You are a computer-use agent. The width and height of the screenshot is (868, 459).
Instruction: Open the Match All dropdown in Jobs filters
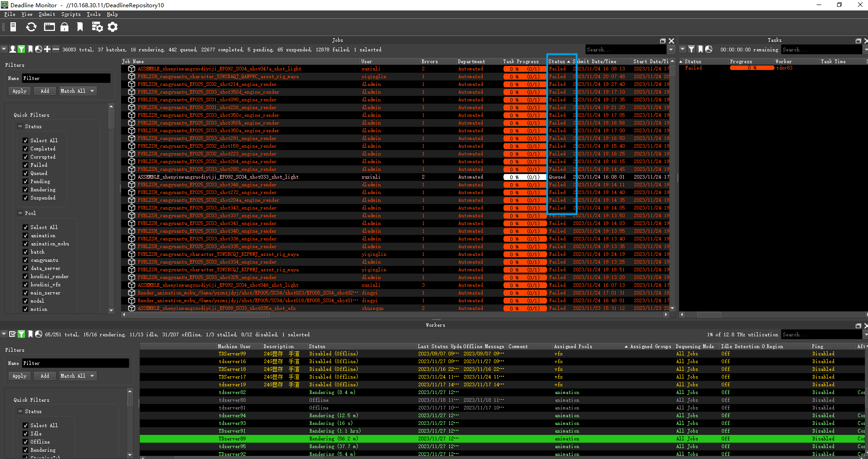pos(77,91)
